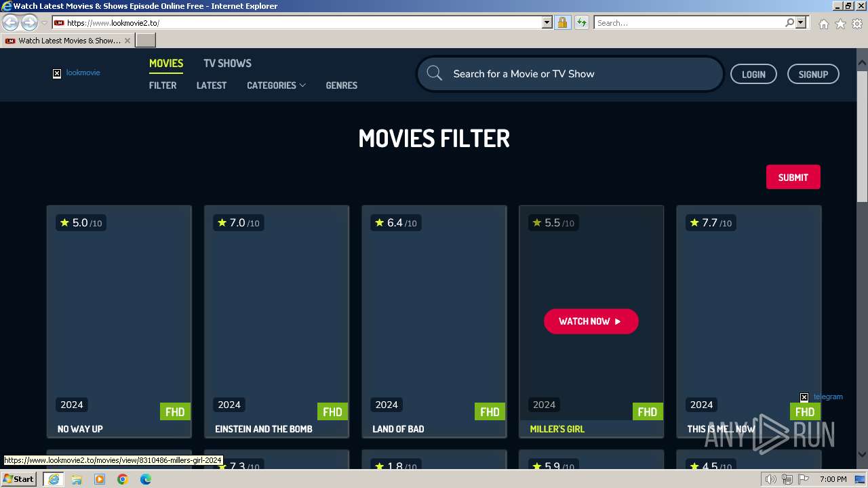Click the volume speaker tray icon
868x488 pixels.
[771, 479]
